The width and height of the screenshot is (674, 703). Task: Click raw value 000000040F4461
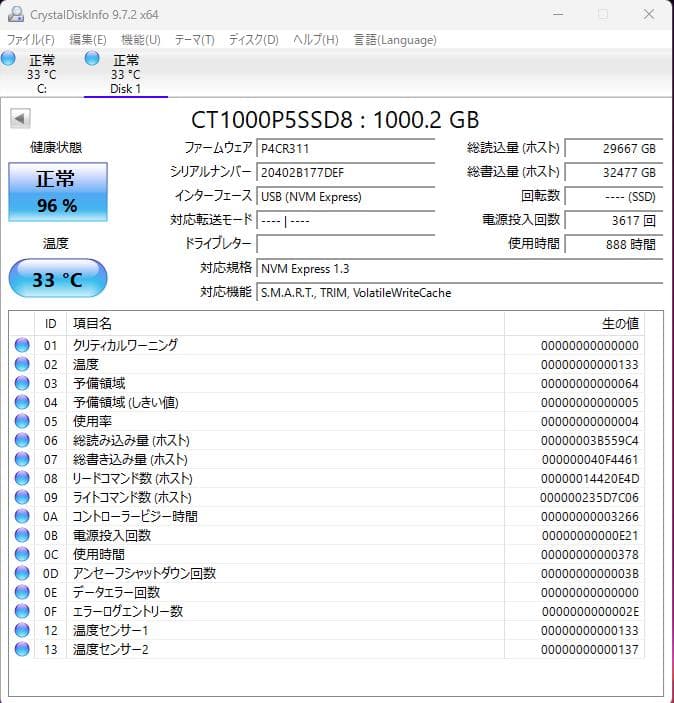click(590, 460)
